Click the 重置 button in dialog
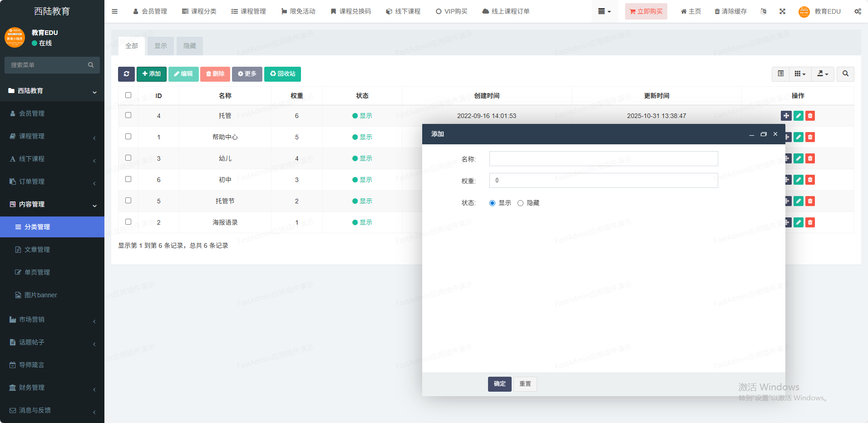The width and height of the screenshot is (868, 423). pos(525,384)
